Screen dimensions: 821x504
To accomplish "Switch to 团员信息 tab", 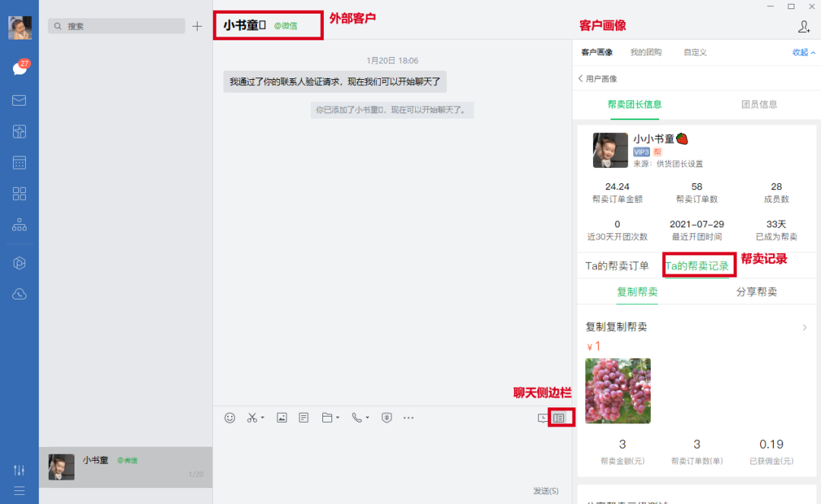I will [x=759, y=104].
